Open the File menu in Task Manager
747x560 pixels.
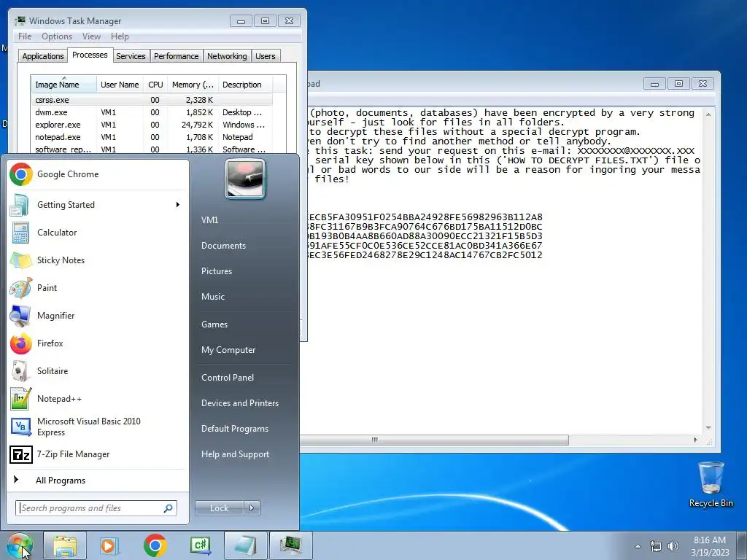coord(25,36)
